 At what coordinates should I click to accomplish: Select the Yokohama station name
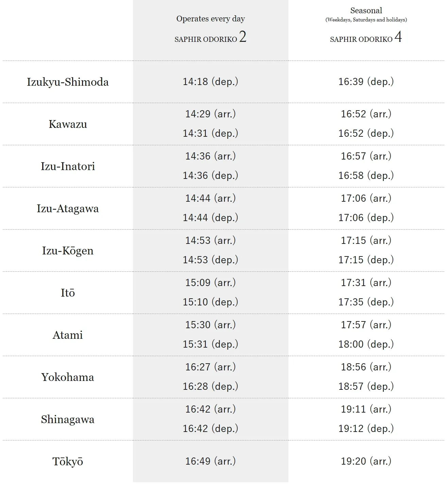pos(68,377)
